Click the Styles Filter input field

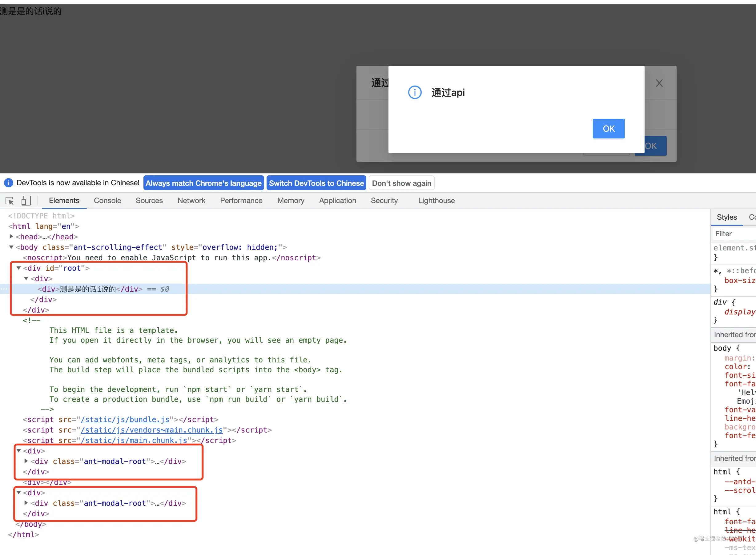coord(734,234)
